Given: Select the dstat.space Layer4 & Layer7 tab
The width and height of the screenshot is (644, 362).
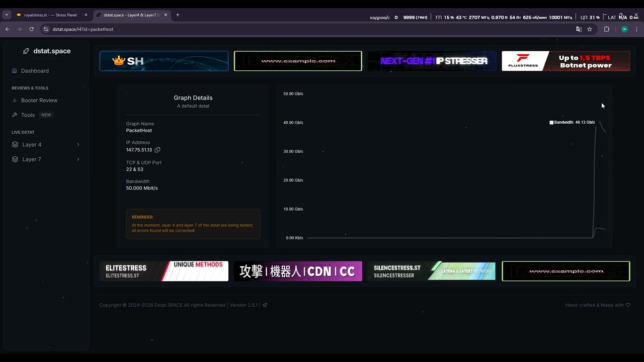Looking at the screenshot, I should (x=132, y=15).
